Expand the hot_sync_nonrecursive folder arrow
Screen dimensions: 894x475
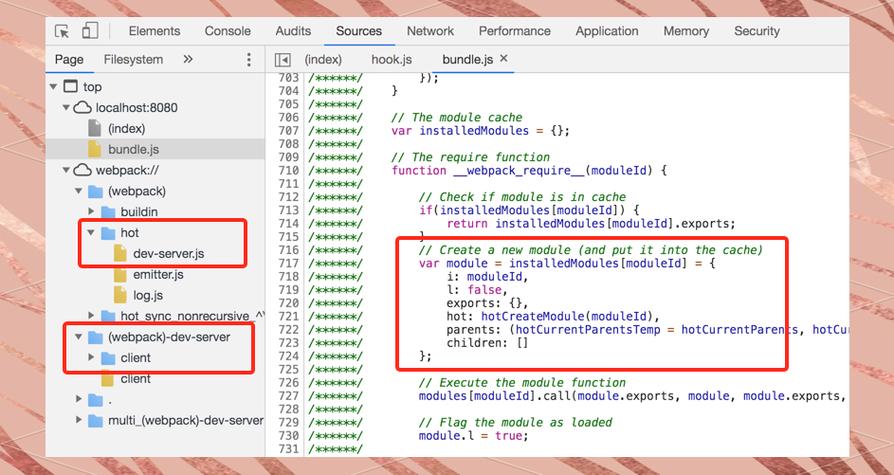[91, 315]
